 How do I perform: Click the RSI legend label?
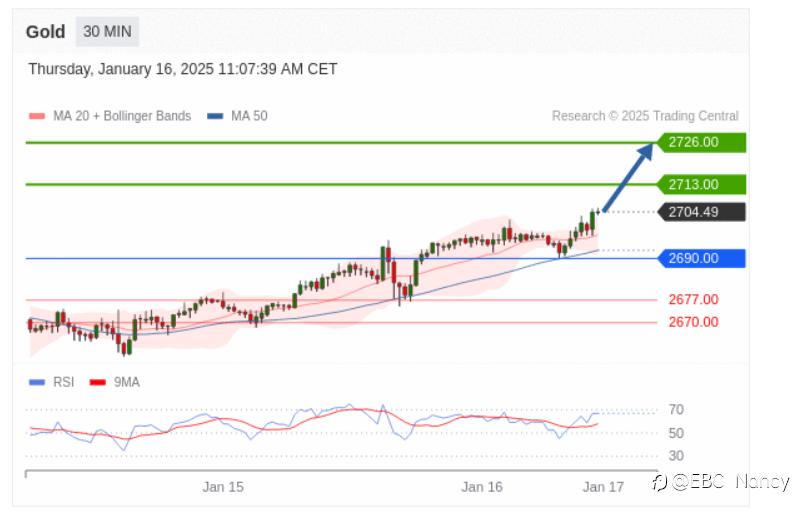tap(64, 382)
